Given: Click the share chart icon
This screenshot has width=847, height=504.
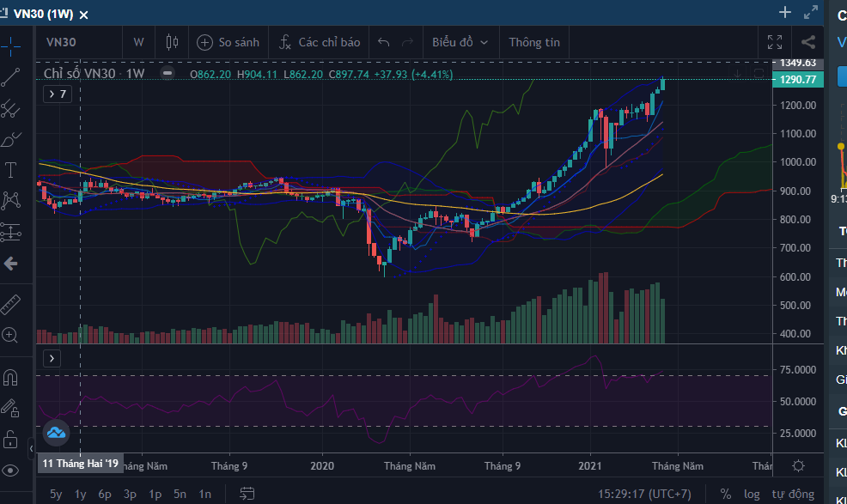Looking at the screenshot, I should pos(807,42).
